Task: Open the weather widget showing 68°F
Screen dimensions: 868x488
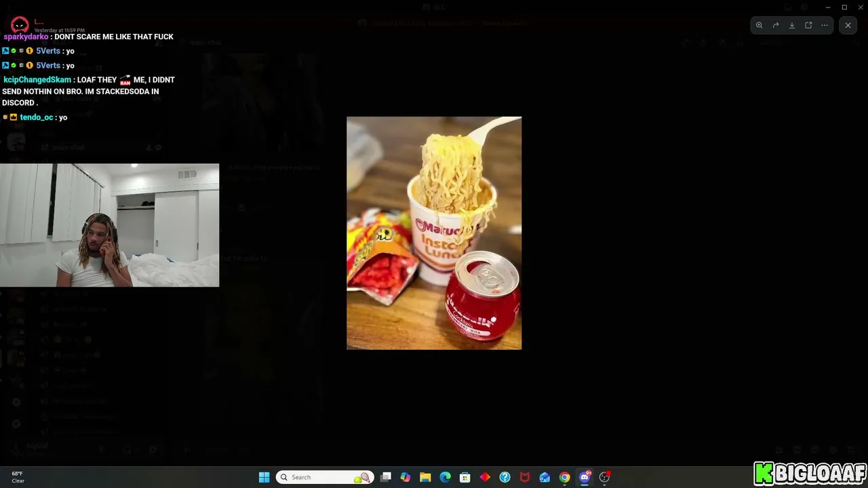Action: point(18,477)
